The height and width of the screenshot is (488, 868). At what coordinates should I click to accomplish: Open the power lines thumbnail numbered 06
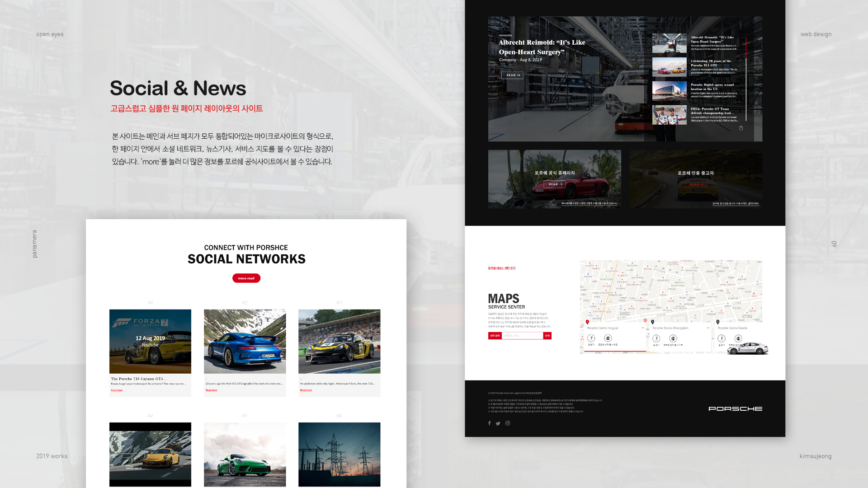pyautogui.click(x=339, y=455)
